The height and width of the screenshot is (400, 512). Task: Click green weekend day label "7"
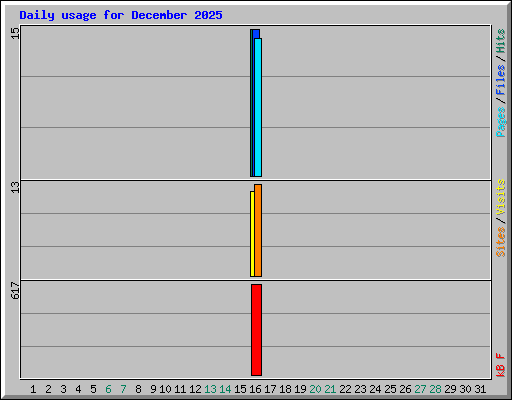tap(123, 389)
